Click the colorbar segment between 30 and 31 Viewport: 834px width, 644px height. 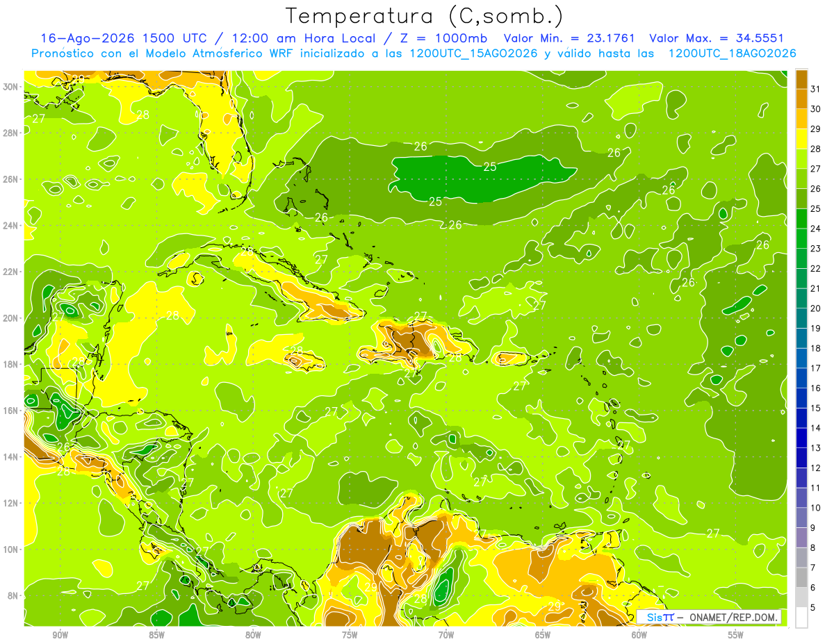pyautogui.click(x=801, y=99)
